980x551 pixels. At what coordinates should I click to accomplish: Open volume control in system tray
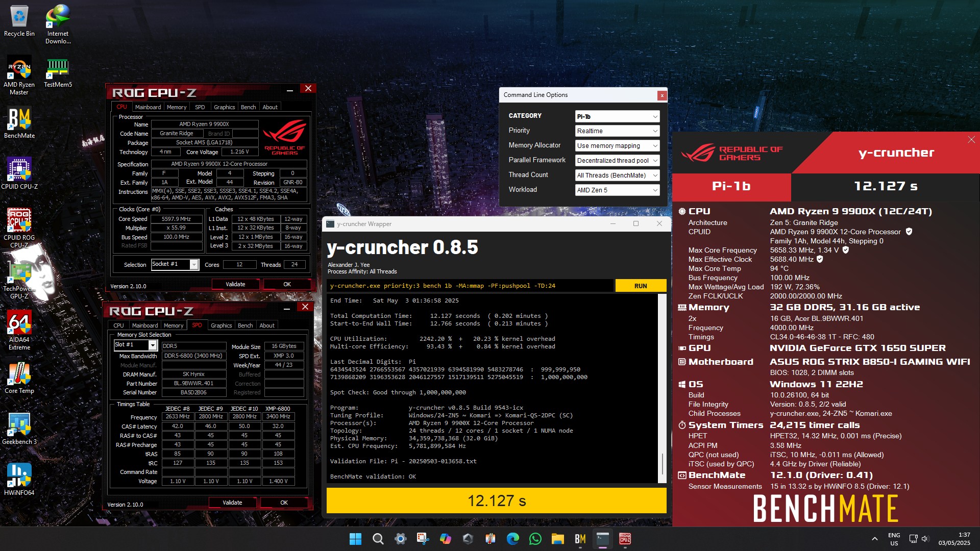click(x=925, y=539)
